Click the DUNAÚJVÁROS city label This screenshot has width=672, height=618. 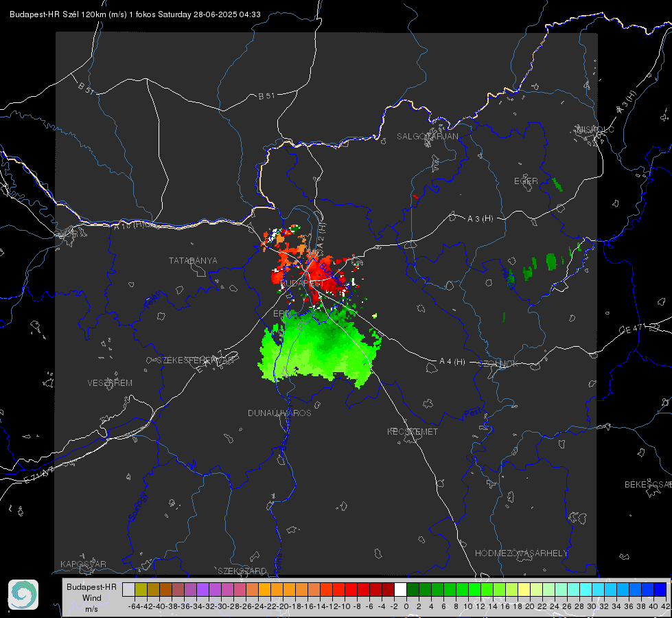(x=279, y=413)
